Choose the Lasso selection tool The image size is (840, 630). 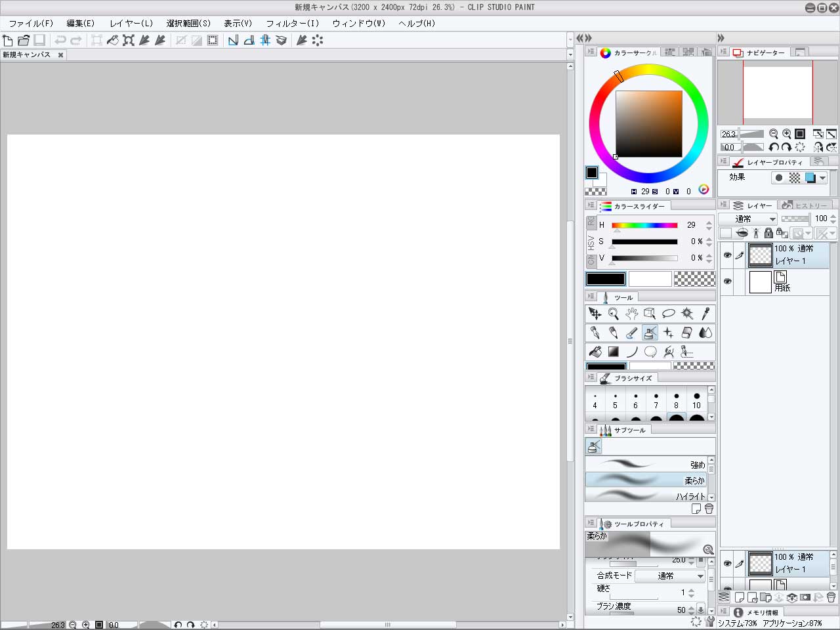tap(669, 314)
